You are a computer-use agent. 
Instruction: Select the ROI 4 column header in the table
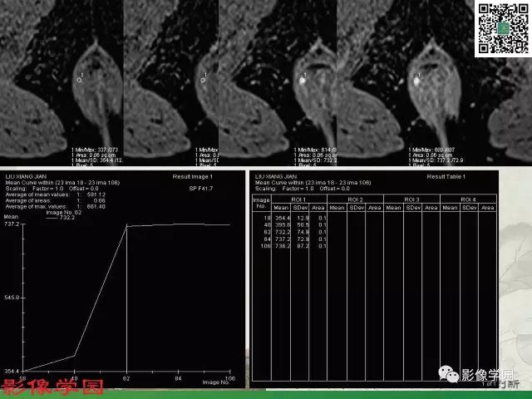point(468,199)
